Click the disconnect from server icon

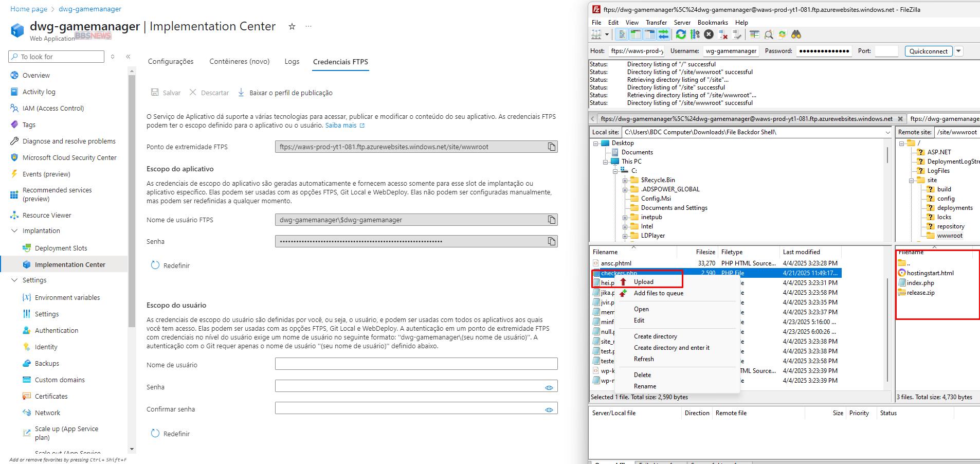click(723, 34)
